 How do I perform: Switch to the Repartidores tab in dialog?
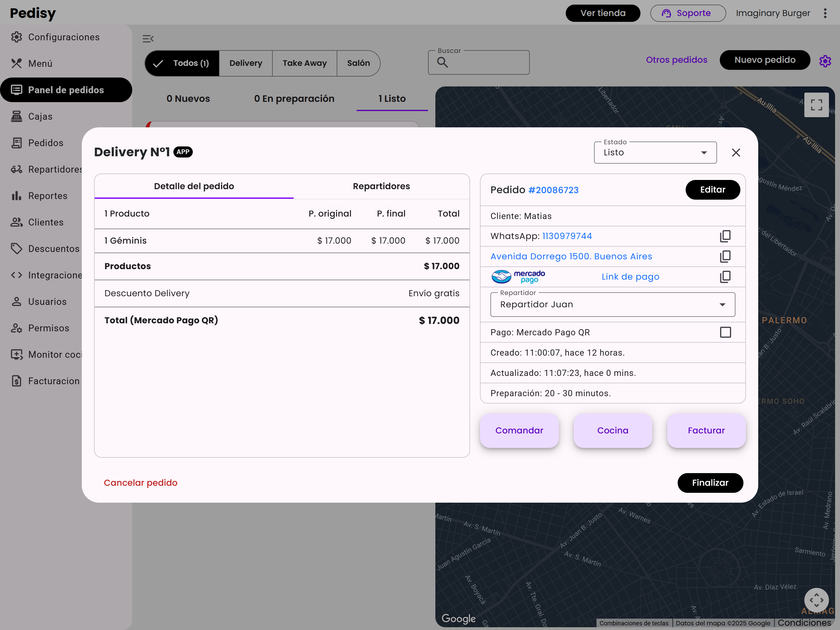point(381,186)
